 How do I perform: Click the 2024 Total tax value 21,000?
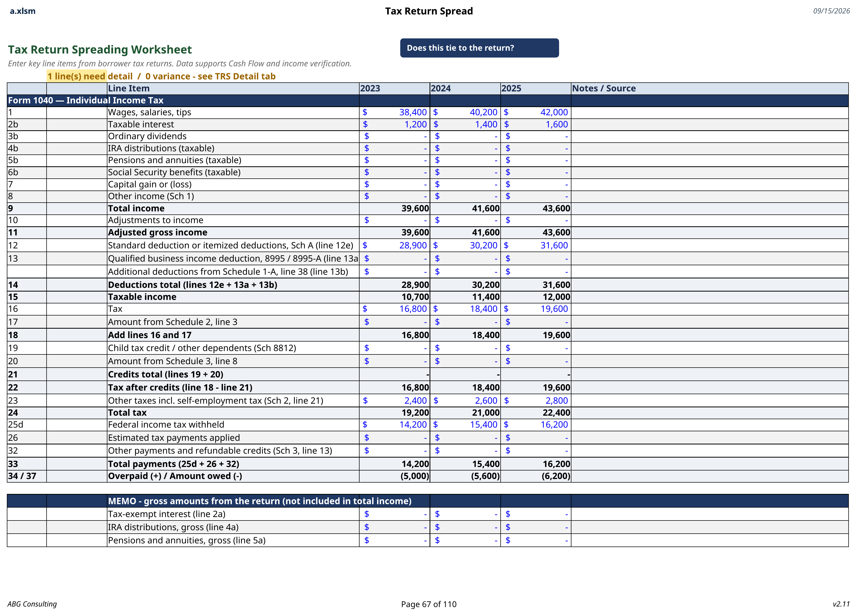click(x=465, y=413)
